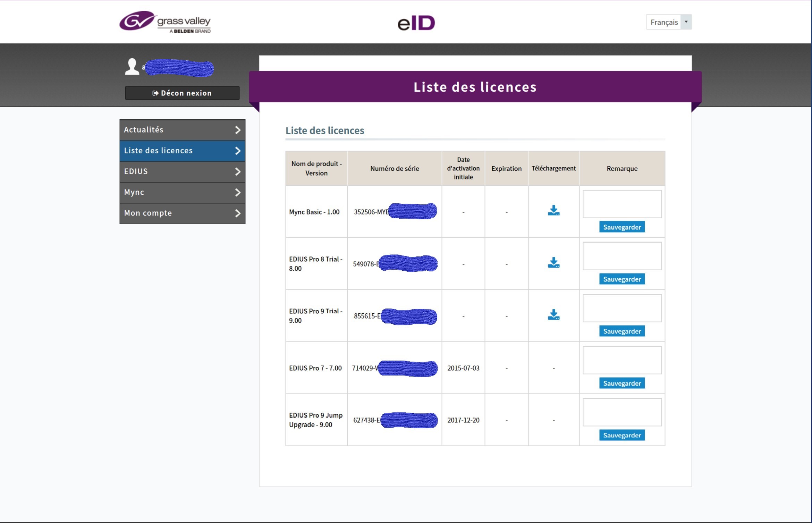Click the 'Expiration' column header
Image resolution: width=812 pixels, height=523 pixels.
(x=506, y=169)
